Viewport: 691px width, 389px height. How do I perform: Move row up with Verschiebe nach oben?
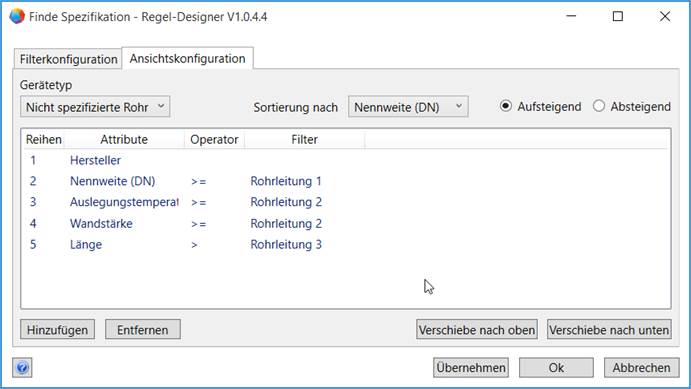[477, 330]
